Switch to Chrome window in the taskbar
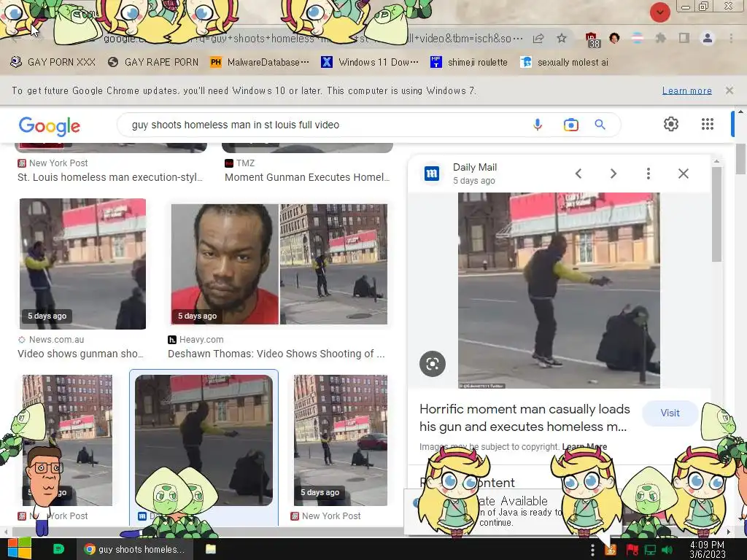The height and width of the screenshot is (560, 747). pyautogui.click(x=134, y=549)
